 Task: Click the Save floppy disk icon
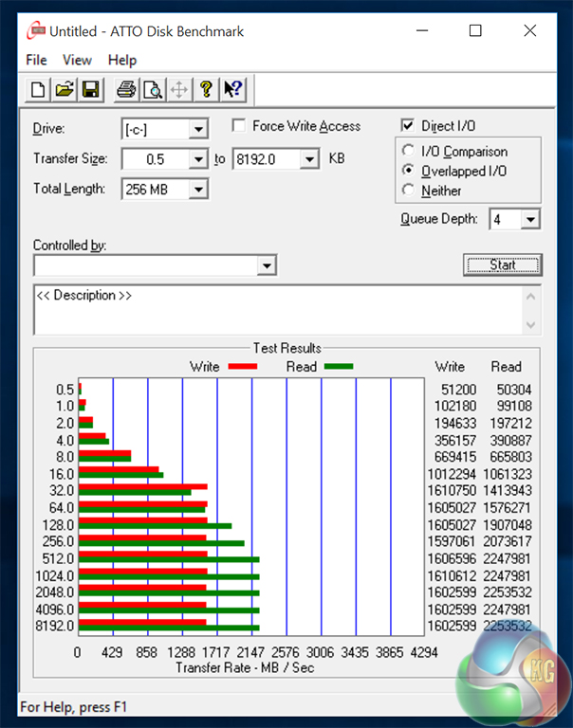(x=91, y=89)
